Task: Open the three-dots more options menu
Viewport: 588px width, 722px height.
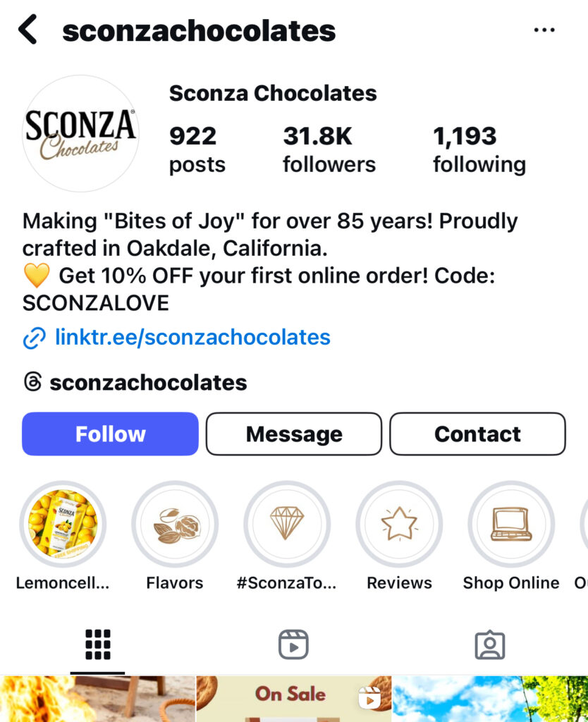Action: (544, 30)
